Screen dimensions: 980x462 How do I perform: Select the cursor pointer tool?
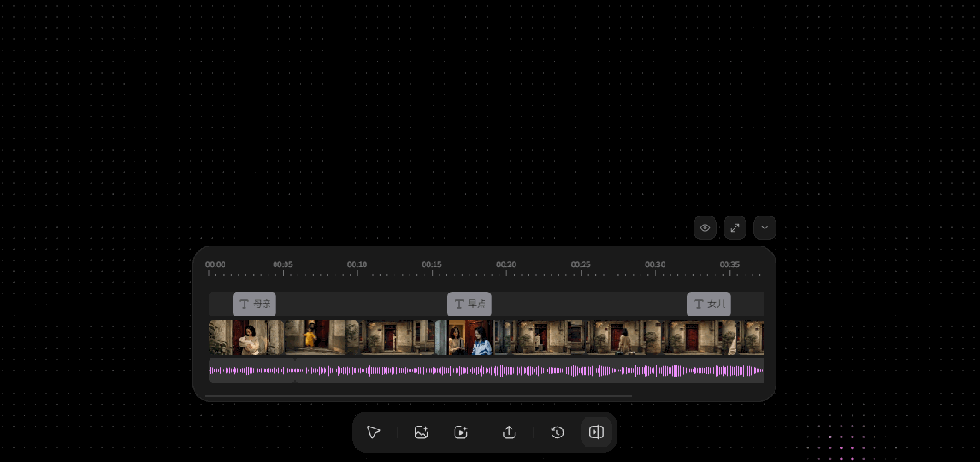click(x=374, y=432)
